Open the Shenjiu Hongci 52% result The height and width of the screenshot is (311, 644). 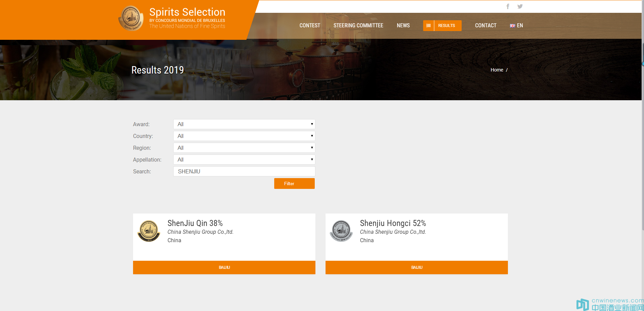(393, 223)
